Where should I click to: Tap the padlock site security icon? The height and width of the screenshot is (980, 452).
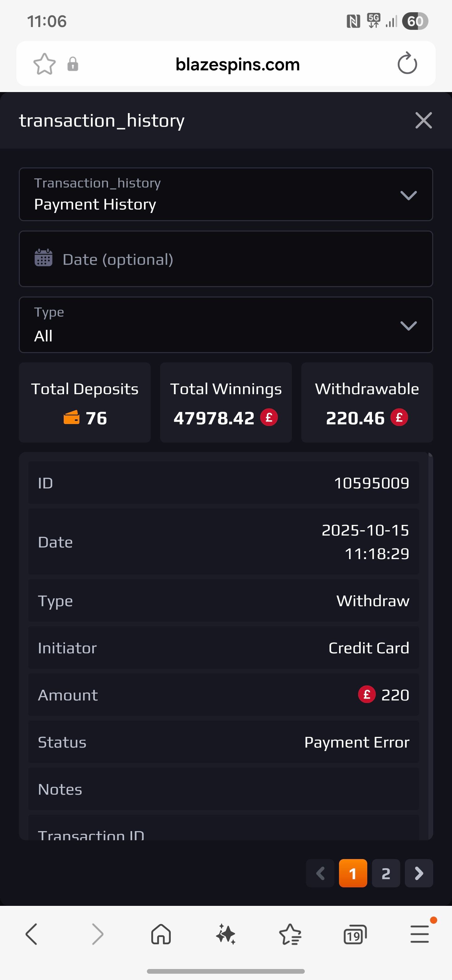(73, 64)
